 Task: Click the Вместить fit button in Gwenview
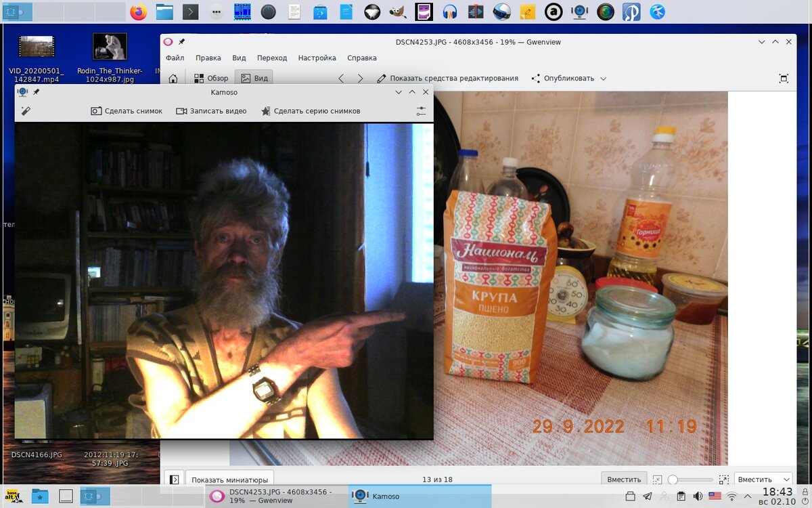(624, 480)
